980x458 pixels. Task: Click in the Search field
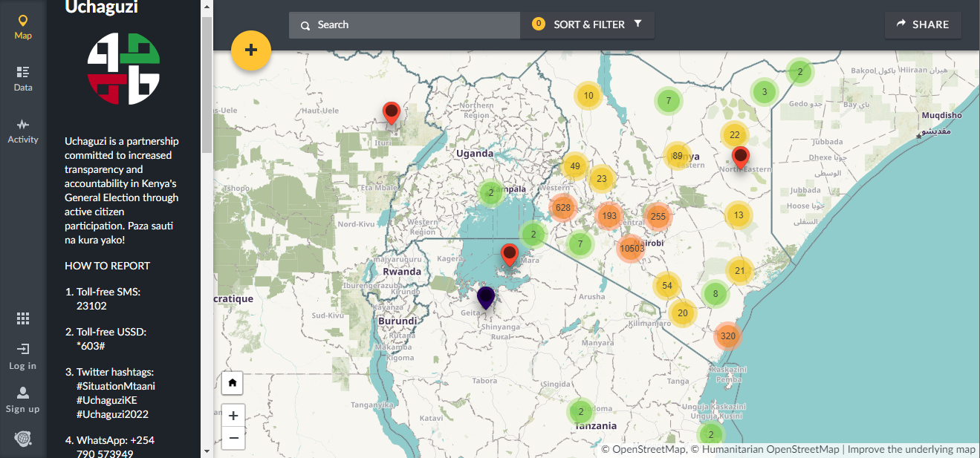405,24
